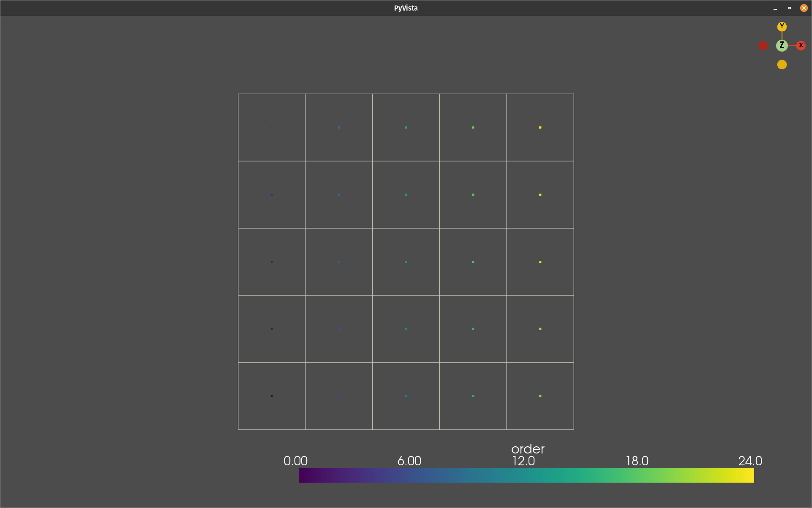Click the yellow Y axis orientation marker
Viewport: 812px width, 508px height.
782,27
